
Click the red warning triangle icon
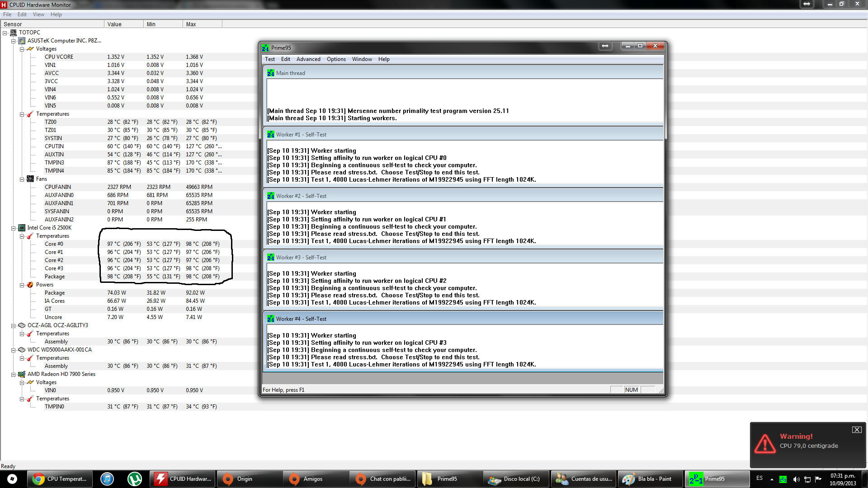(765, 443)
